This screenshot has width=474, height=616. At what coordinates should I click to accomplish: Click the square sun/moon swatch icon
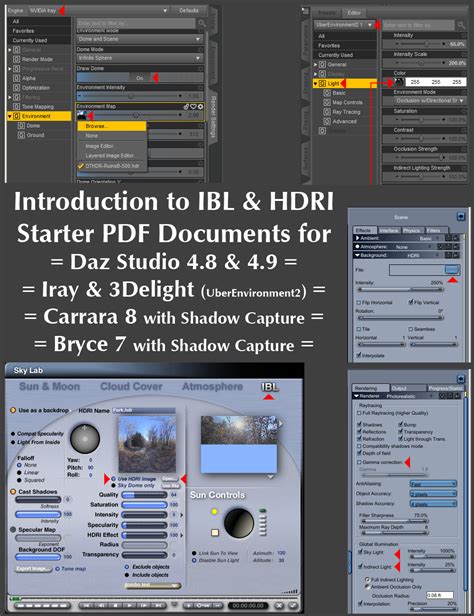[x=215, y=532]
